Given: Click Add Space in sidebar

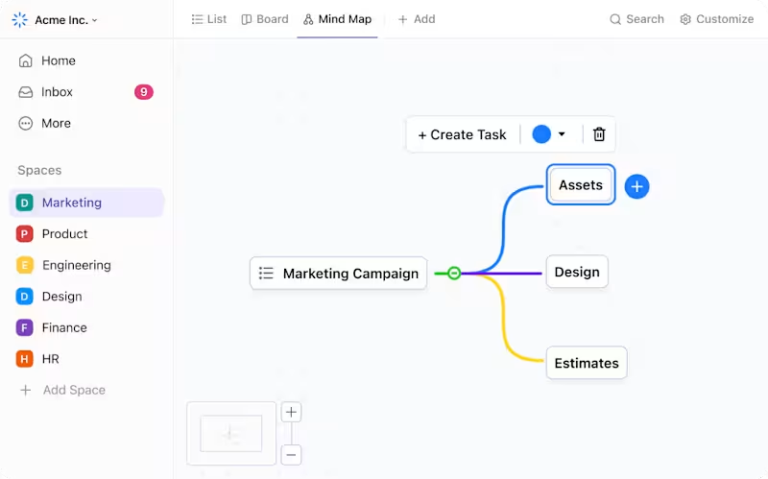Looking at the screenshot, I should [x=63, y=390].
